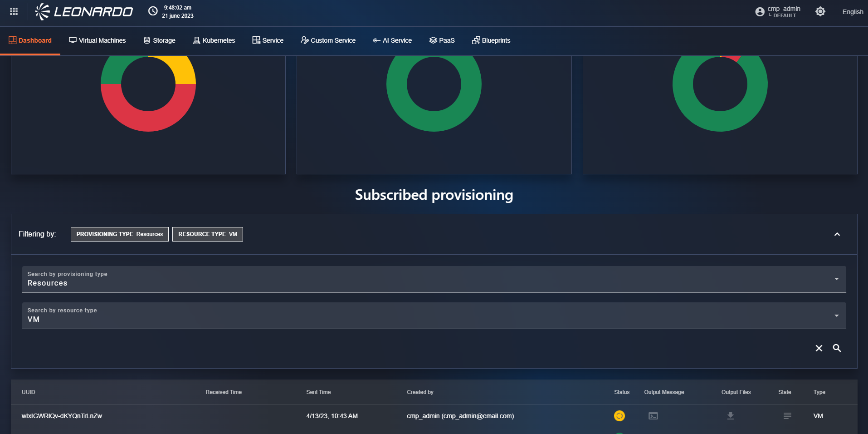Open the Search by provisioning type dropdown
This screenshot has height=434, width=868.
pos(434,279)
